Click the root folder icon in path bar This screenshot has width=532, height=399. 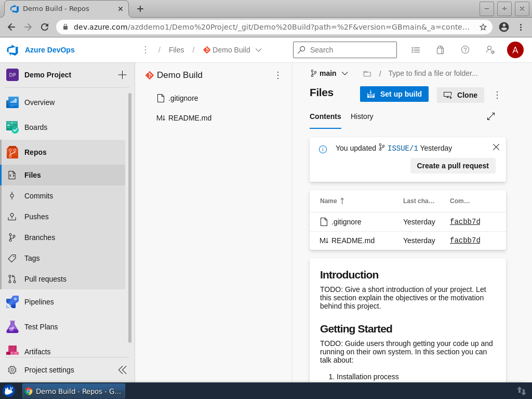[367, 74]
